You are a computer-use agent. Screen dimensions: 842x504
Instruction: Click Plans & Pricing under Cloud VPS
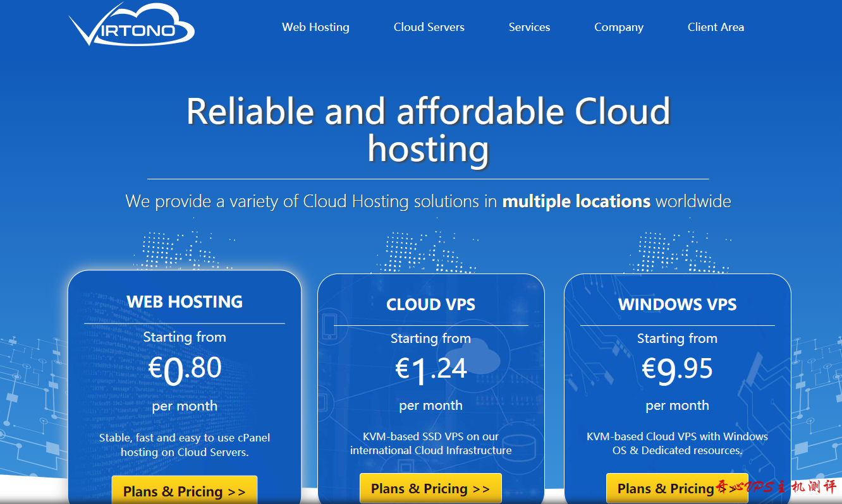pos(430,488)
